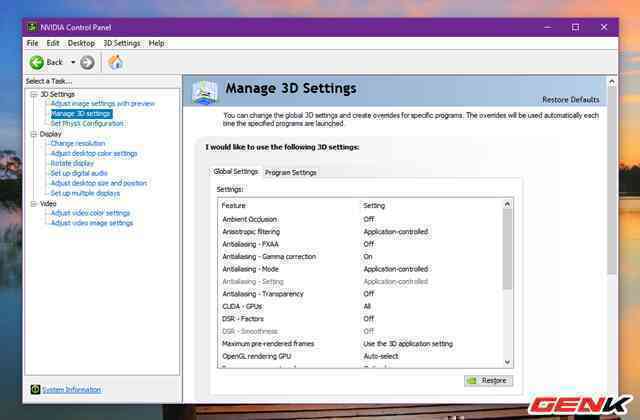Open Set up digital audio
Screen dimensions: 640x420
click(x=79, y=173)
